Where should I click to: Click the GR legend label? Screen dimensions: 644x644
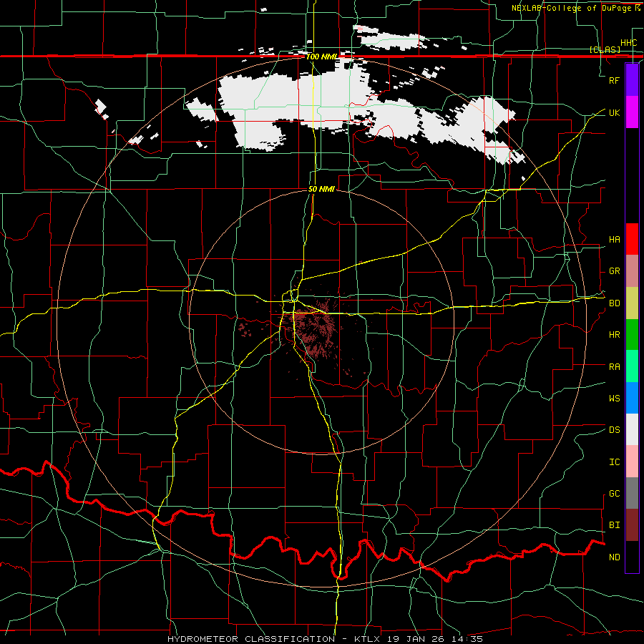615,271
